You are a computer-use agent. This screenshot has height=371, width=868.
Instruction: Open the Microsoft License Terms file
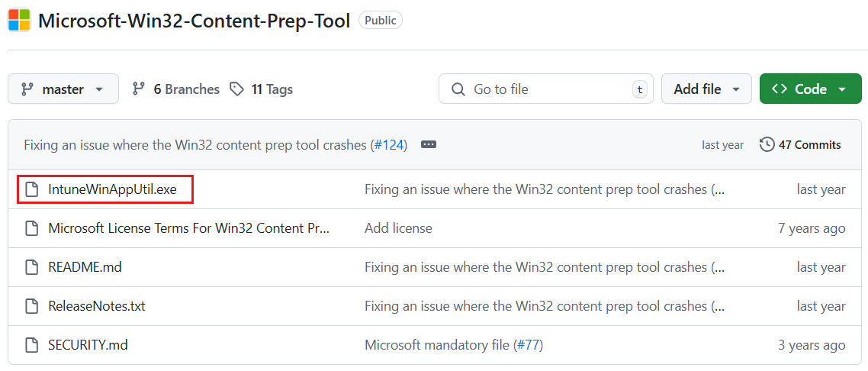[188, 228]
